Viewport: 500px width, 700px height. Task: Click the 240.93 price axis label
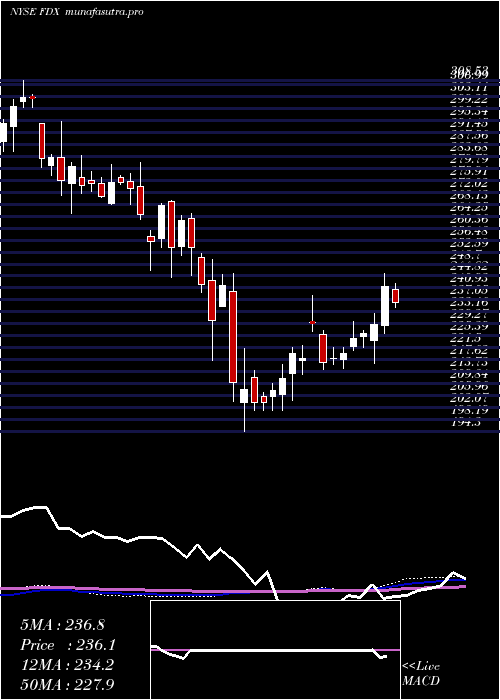pyautogui.click(x=470, y=279)
